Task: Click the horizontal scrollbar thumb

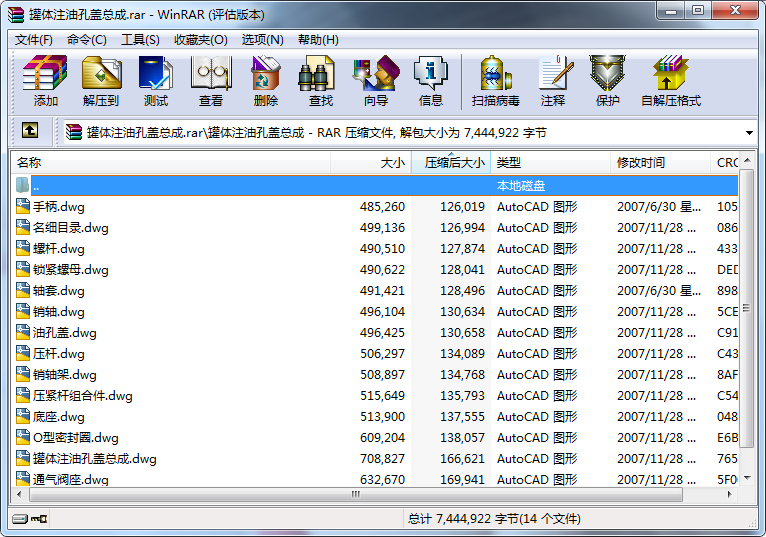Action: 356,494
